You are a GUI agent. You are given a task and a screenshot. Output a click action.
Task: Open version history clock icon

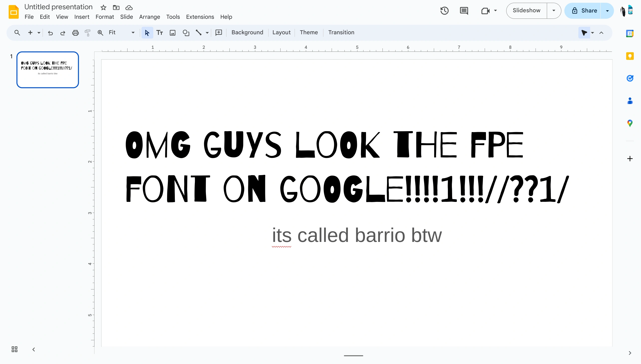444,11
